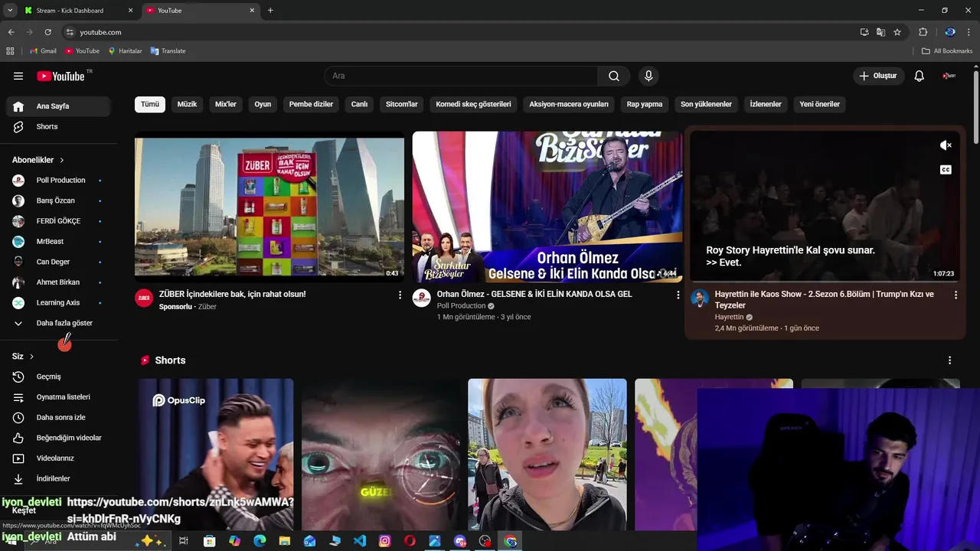980x551 pixels.
Task: Click the YouTube search field
Action: [x=461, y=76]
